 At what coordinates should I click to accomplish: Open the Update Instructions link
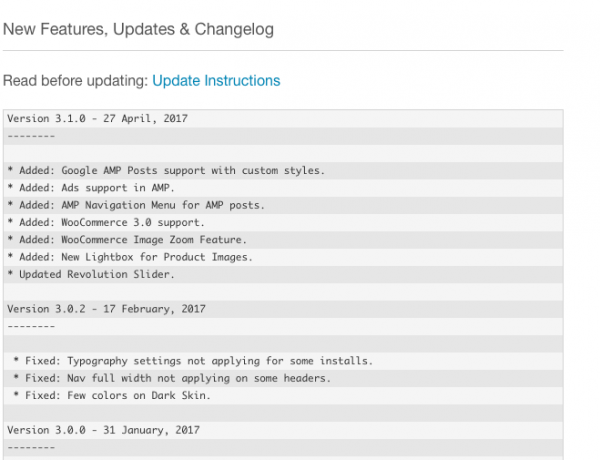click(x=216, y=80)
